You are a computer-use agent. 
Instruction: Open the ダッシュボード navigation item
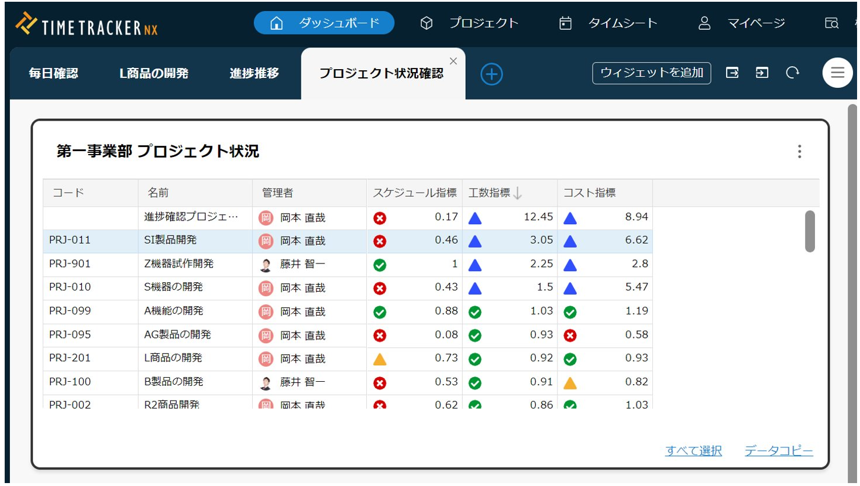(x=323, y=23)
